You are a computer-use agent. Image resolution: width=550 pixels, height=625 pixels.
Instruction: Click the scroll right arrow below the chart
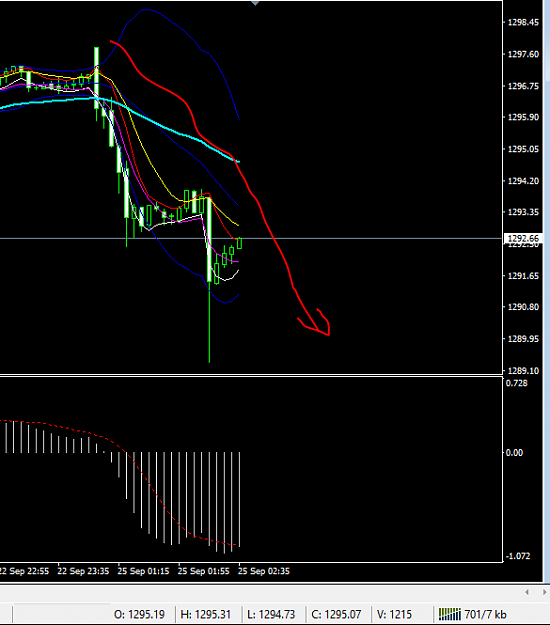[x=544, y=592]
